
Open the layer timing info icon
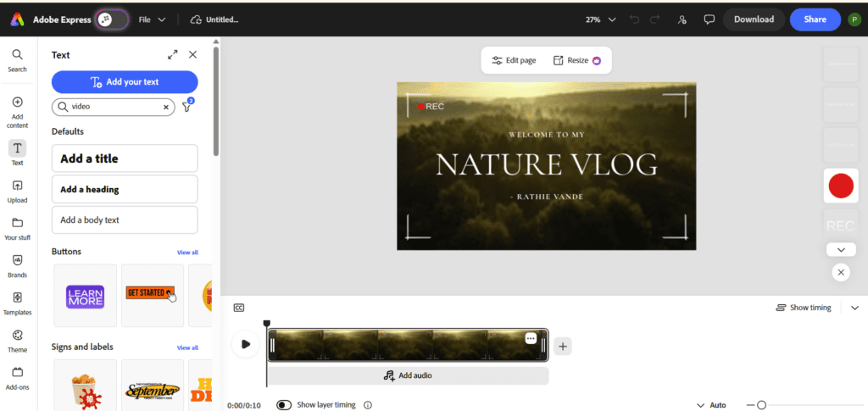(x=368, y=405)
